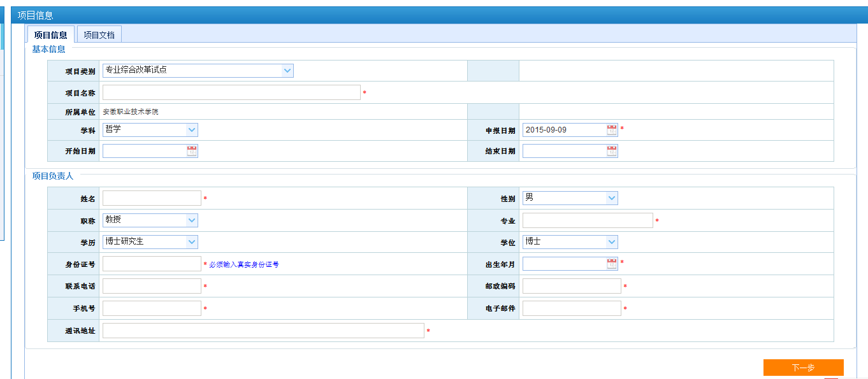Click the 项目名称 input field
Screen dimensions: 868x379
tap(231, 93)
